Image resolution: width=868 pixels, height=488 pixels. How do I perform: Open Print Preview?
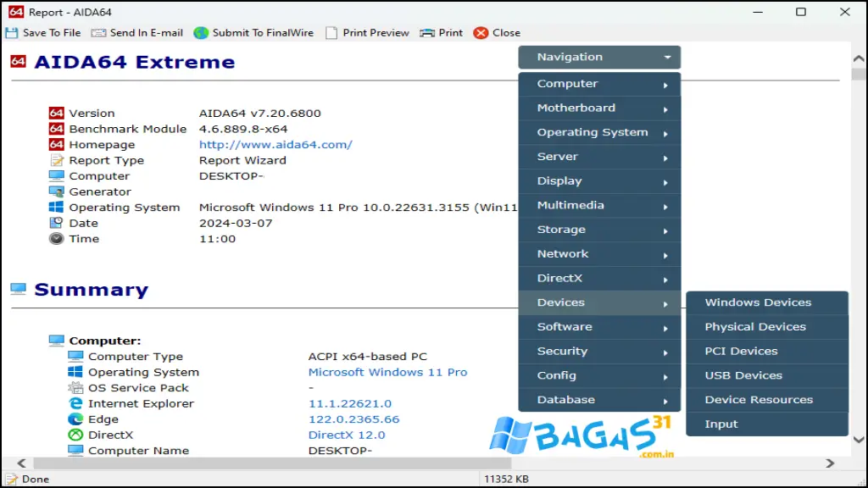pyautogui.click(x=367, y=32)
